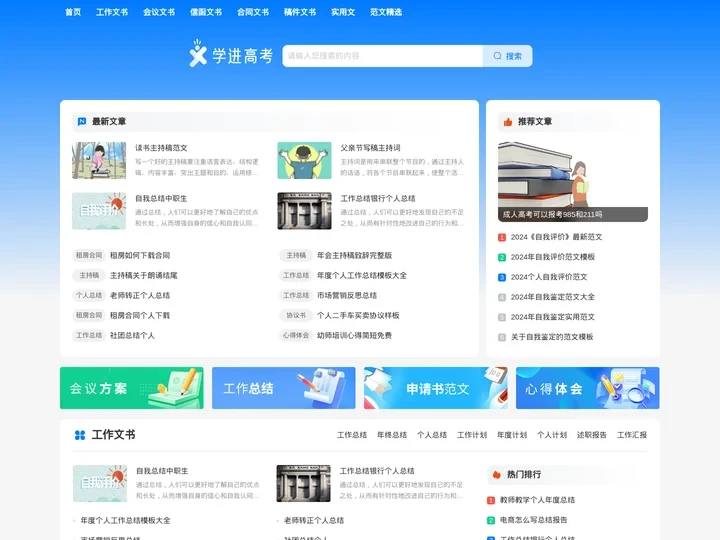
Task: Open 电商怎么写总结报告 in 热门排行
Action: (x=534, y=520)
